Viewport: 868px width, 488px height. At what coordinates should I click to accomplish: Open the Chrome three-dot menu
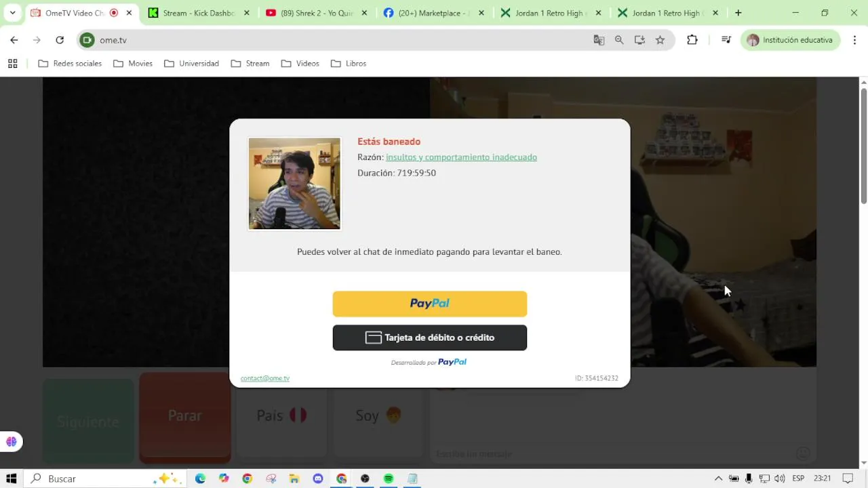(854, 40)
